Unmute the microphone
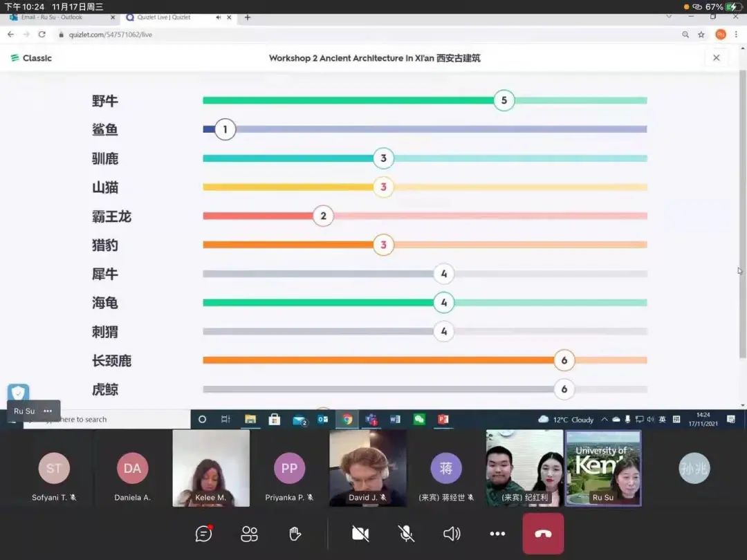The height and width of the screenshot is (560, 747). pos(406,533)
